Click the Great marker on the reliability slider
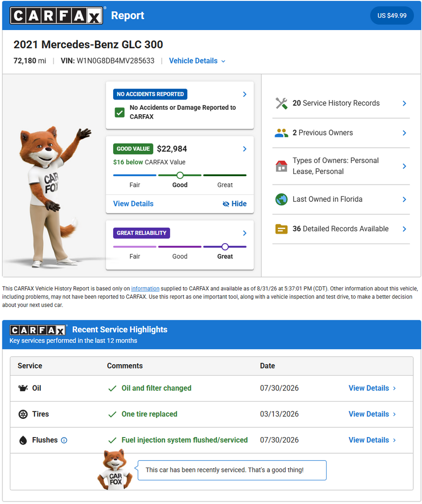 (x=225, y=247)
